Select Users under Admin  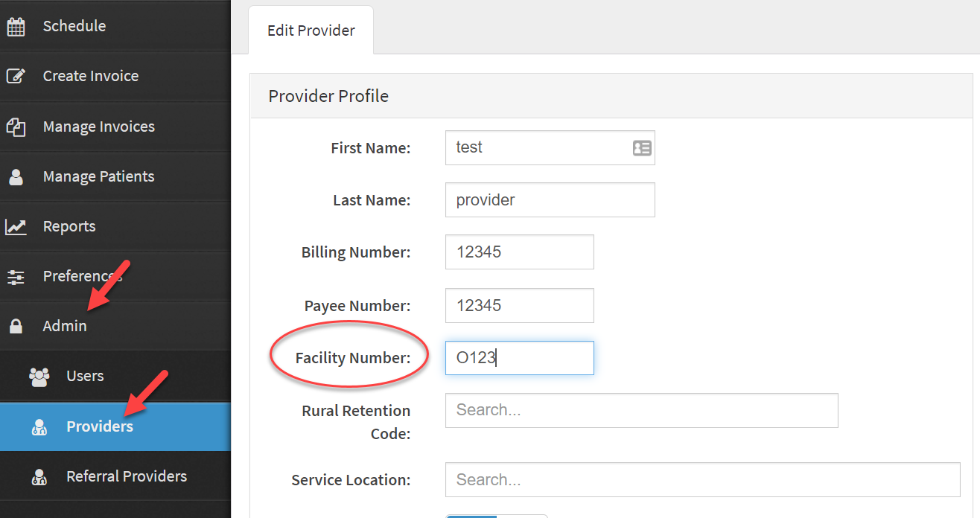[x=115, y=376]
